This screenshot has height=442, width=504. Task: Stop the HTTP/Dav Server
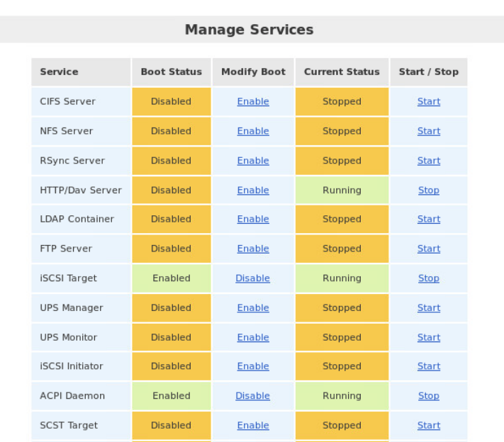pos(428,191)
